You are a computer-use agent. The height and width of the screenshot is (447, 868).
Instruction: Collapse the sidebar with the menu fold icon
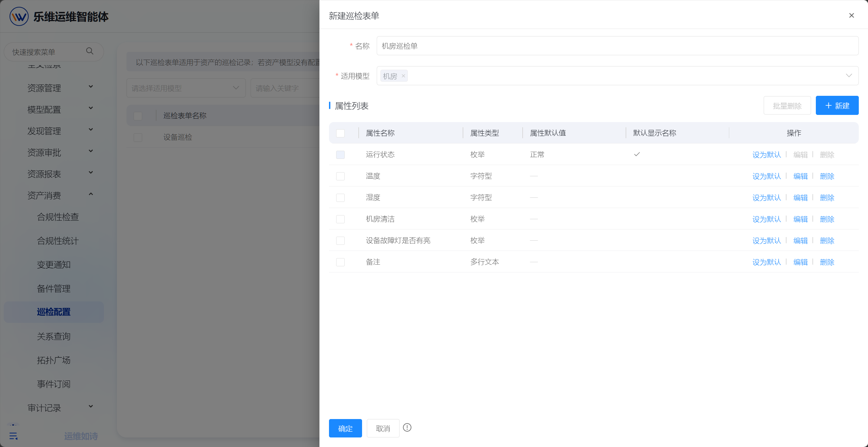pyautogui.click(x=13, y=436)
